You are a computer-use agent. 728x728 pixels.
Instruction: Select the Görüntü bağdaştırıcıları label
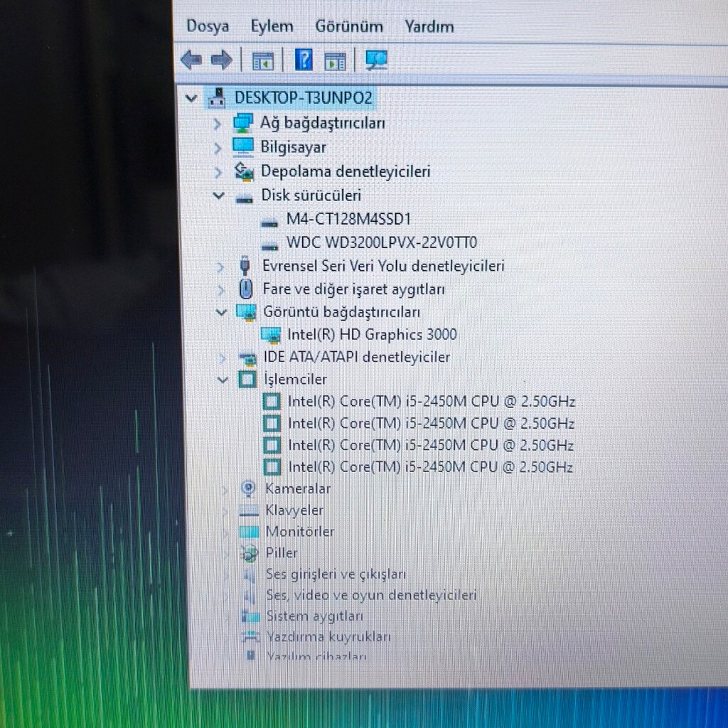coord(341,312)
